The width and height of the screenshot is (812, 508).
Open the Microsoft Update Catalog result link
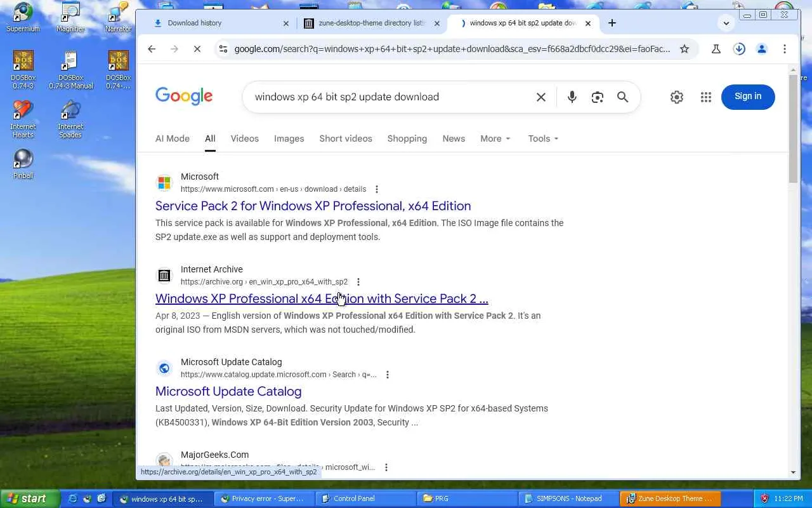click(x=228, y=391)
